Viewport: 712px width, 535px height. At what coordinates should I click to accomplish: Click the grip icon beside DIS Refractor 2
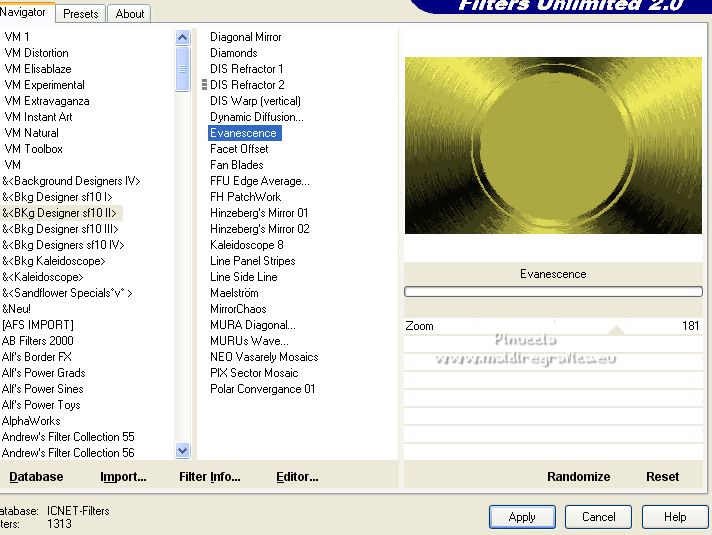coord(204,84)
